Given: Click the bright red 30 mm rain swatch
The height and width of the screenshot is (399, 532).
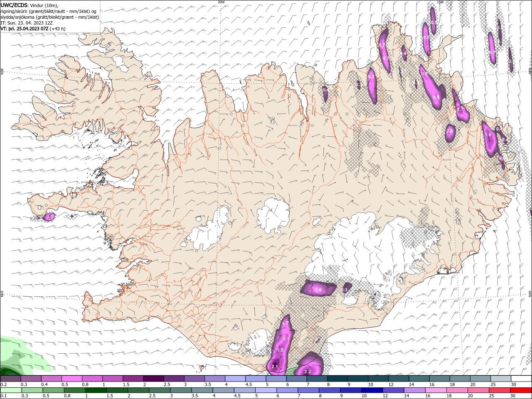Looking at the screenshot, I should pos(521,390).
